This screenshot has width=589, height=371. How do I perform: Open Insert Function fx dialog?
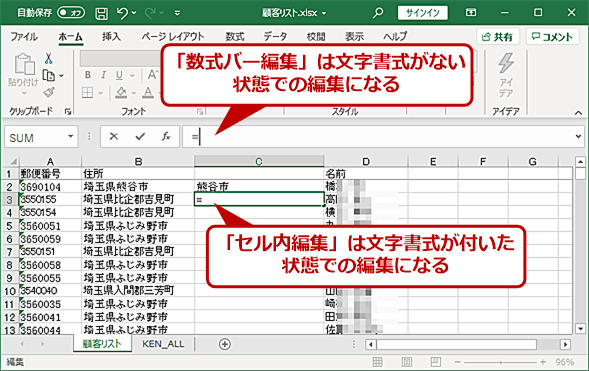(x=166, y=136)
